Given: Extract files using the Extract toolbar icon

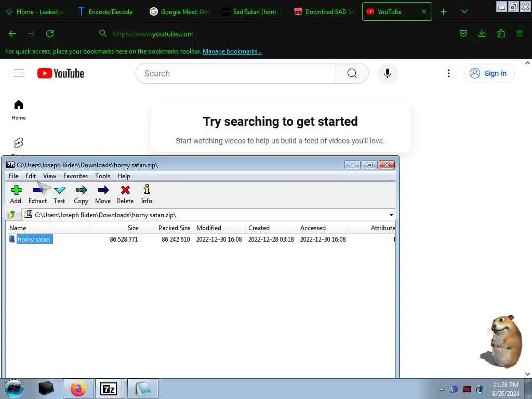Looking at the screenshot, I should [37, 195].
